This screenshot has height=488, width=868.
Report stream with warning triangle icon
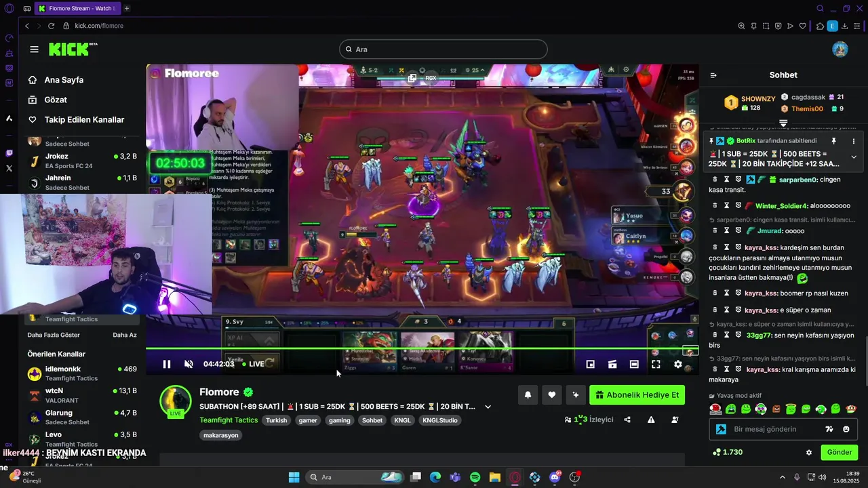pos(651,420)
